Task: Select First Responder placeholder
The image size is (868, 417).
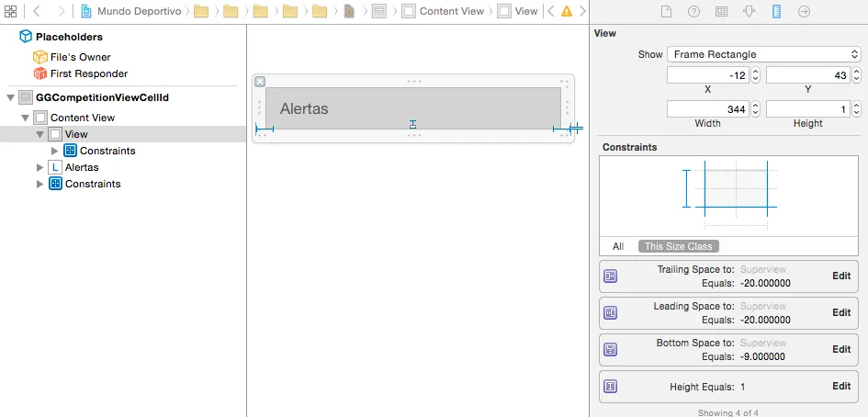Action: click(x=81, y=73)
